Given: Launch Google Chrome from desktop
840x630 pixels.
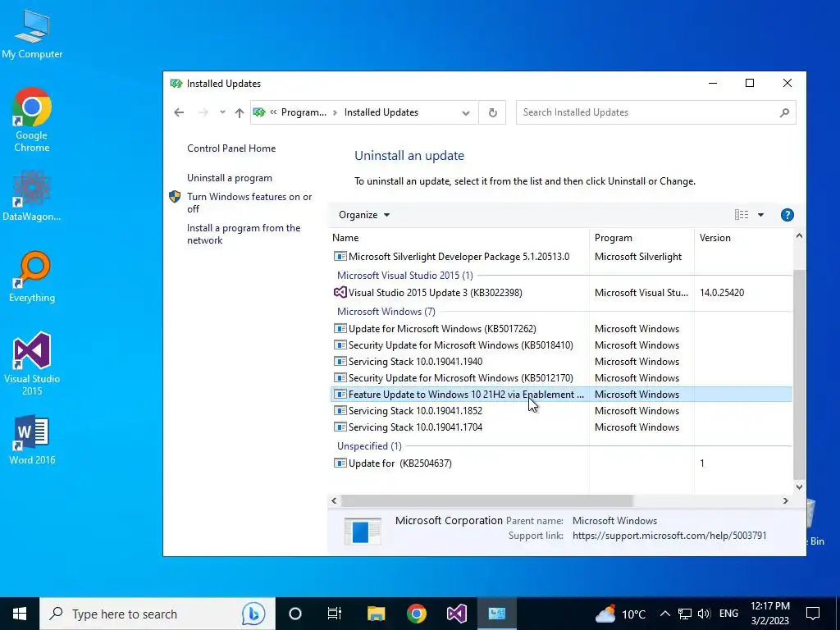Looking at the screenshot, I should [x=32, y=119].
